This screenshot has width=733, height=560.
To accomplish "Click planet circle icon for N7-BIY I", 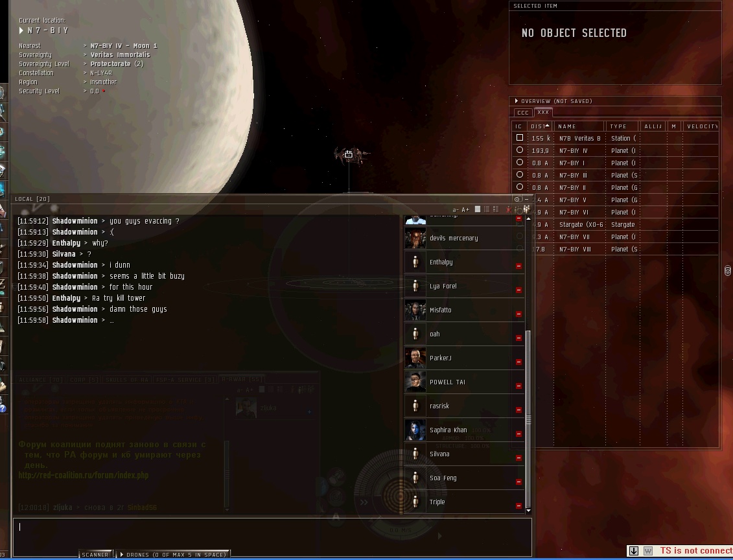I will (x=519, y=162).
